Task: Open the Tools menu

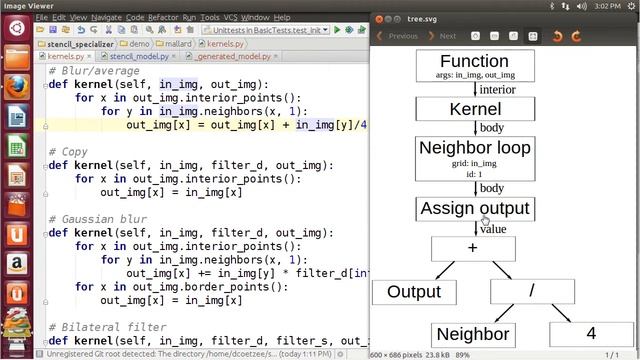Action: [210, 18]
